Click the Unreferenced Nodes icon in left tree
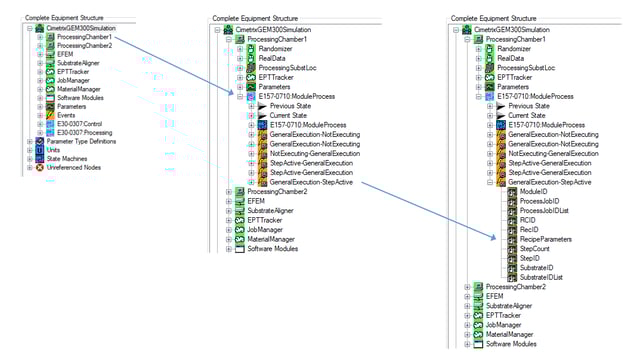Image resolution: width=640 pixels, height=363 pixels. click(40, 167)
